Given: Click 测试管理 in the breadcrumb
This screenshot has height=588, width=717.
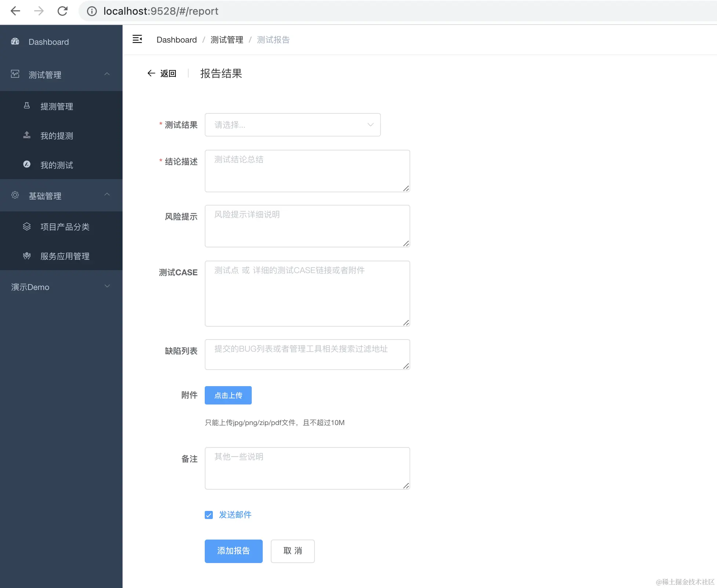Looking at the screenshot, I should 227,40.
